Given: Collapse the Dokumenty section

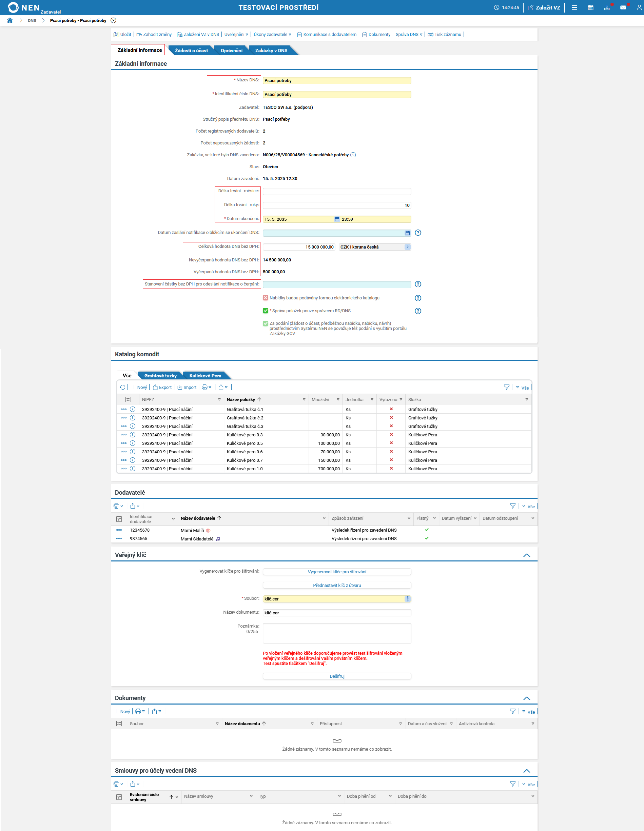Looking at the screenshot, I should (x=527, y=698).
